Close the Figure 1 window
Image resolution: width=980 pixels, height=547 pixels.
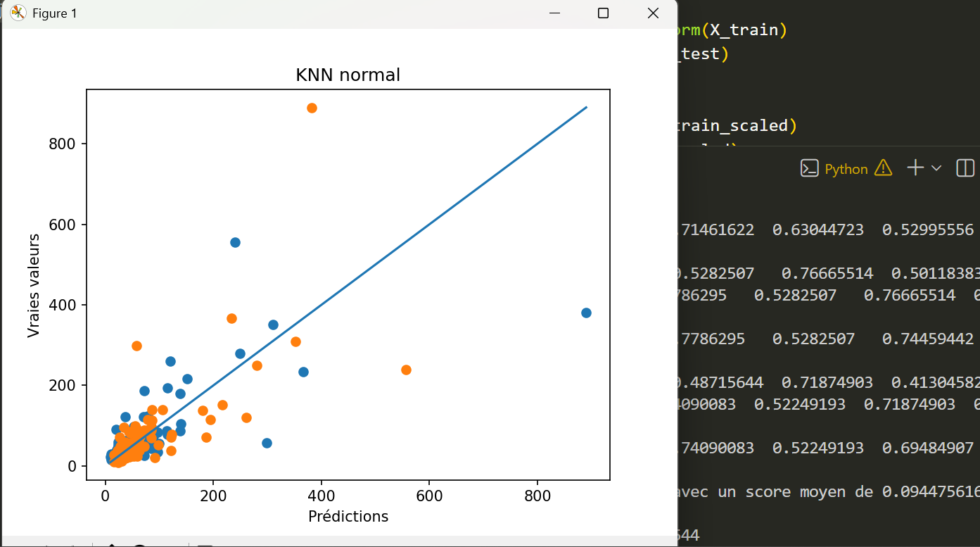[653, 13]
